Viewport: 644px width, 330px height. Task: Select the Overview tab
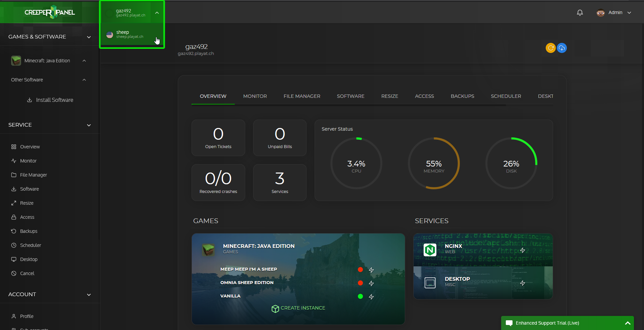[x=213, y=96]
